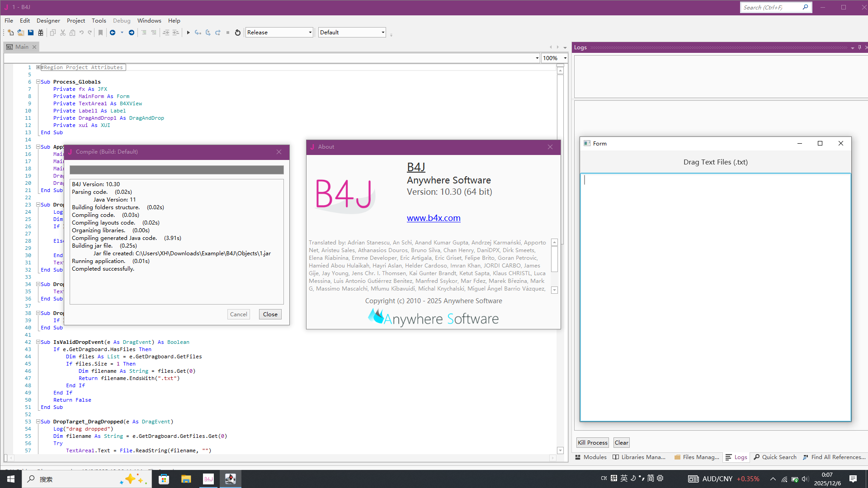Viewport: 868px width, 488px height.
Task: Collapse the Process_Globals sub
Action: pyautogui.click(x=38, y=82)
